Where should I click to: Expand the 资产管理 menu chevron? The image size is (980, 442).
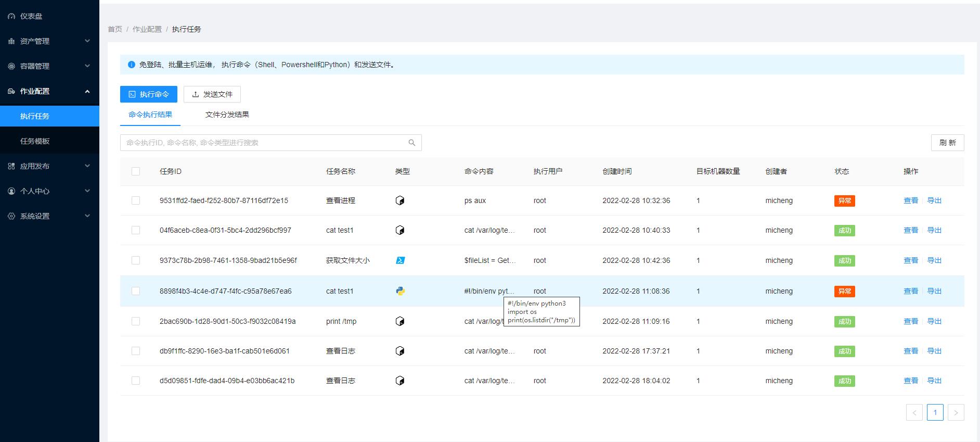point(87,41)
